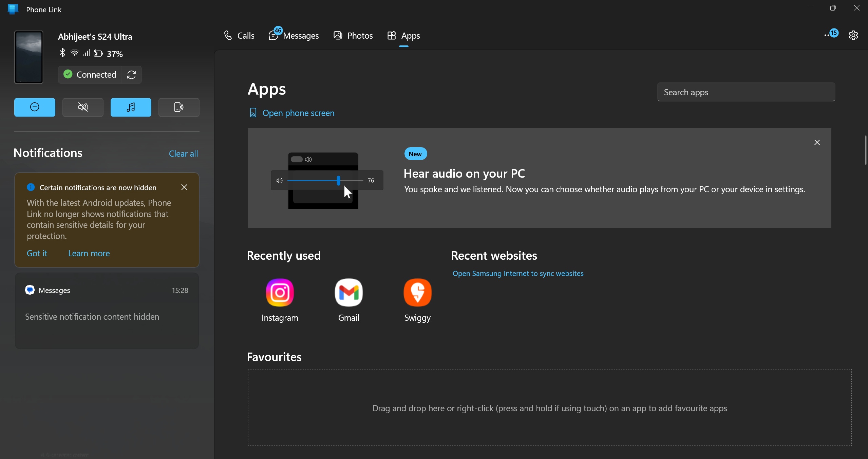Viewport: 868px width, 459px height.
Task: Dismiss the Hear audio on your PC banner
Action: pyautogui.click(x=817, y=143)
